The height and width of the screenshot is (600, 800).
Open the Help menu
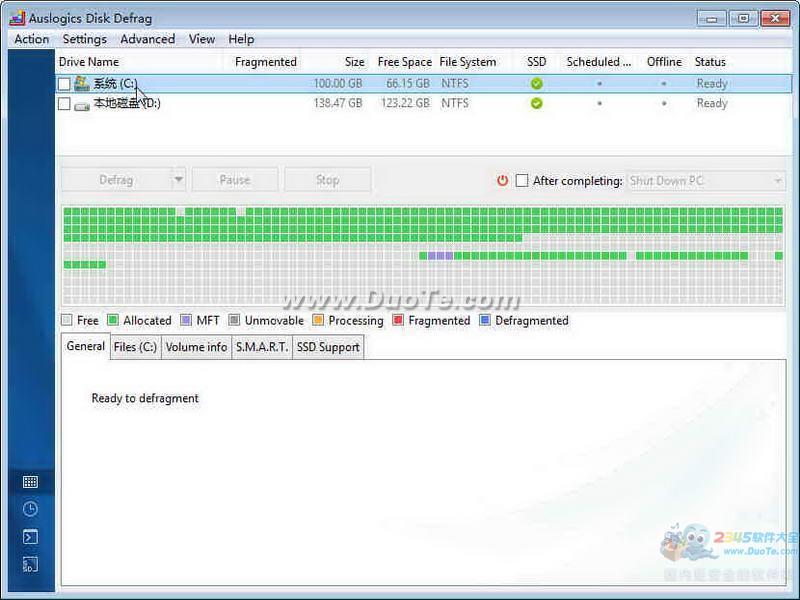(241, 39)
